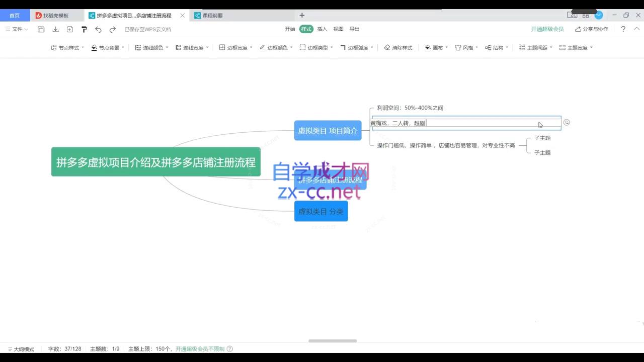Toggle 大纲模式 outline mode
The height and width of the screenshot is (362, 644).
[x=21, y=349]
